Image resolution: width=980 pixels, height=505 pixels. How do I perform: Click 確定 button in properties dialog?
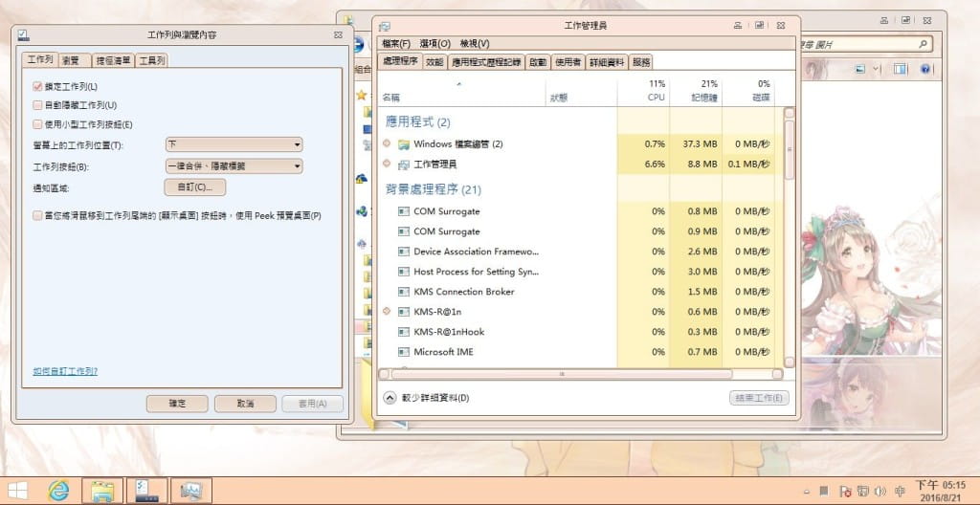pos(177,404)
